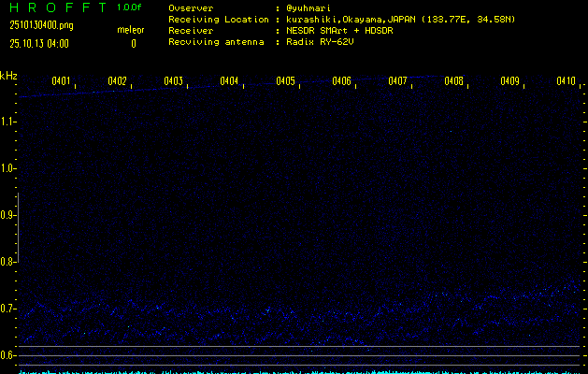The image size is (588, 374).
Task: Click the 0401 time marker
Action: click(x=61, y=81)
